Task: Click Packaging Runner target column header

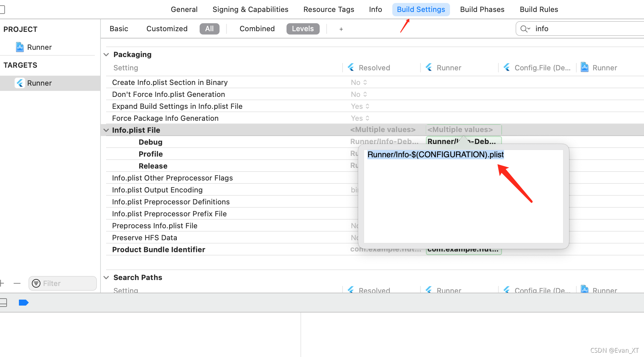Action: coord(449,68)
